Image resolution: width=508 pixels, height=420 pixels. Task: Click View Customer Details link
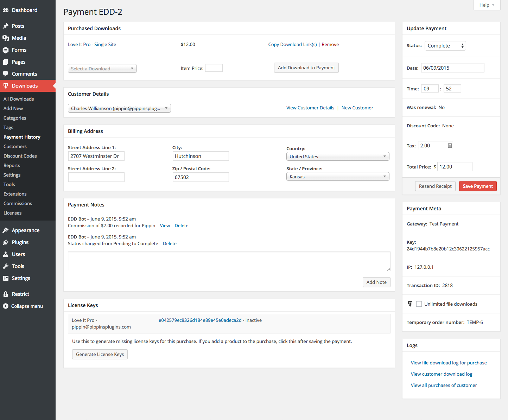[310, 108]
